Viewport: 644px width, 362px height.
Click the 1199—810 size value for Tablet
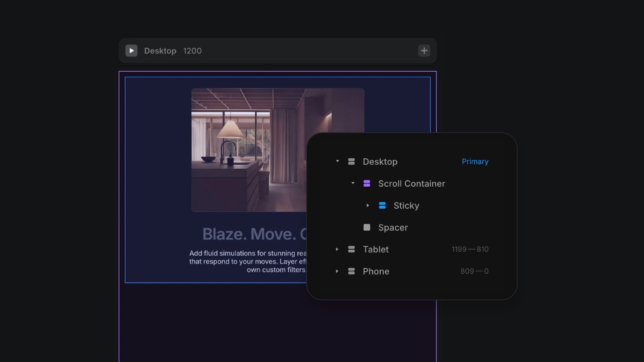click(470, 249)
